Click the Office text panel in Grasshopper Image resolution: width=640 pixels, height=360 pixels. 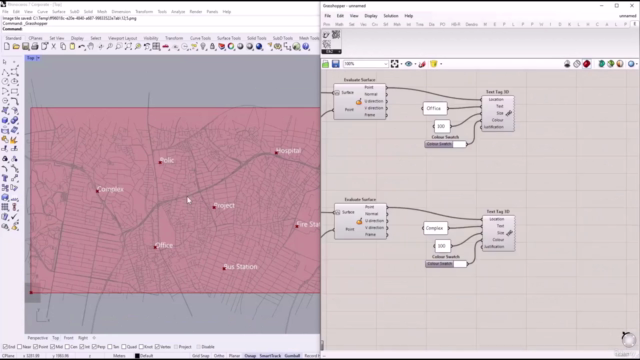(434, 109)
